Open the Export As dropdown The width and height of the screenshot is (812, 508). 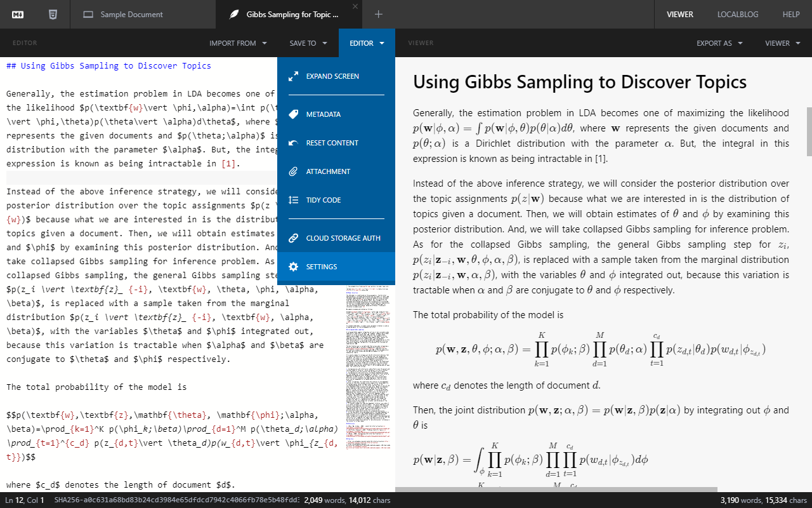(x=719, y=43)
